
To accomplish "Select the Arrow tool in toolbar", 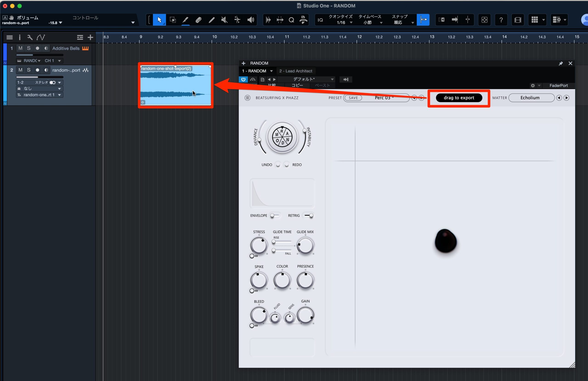I will [x=159, y=20].
